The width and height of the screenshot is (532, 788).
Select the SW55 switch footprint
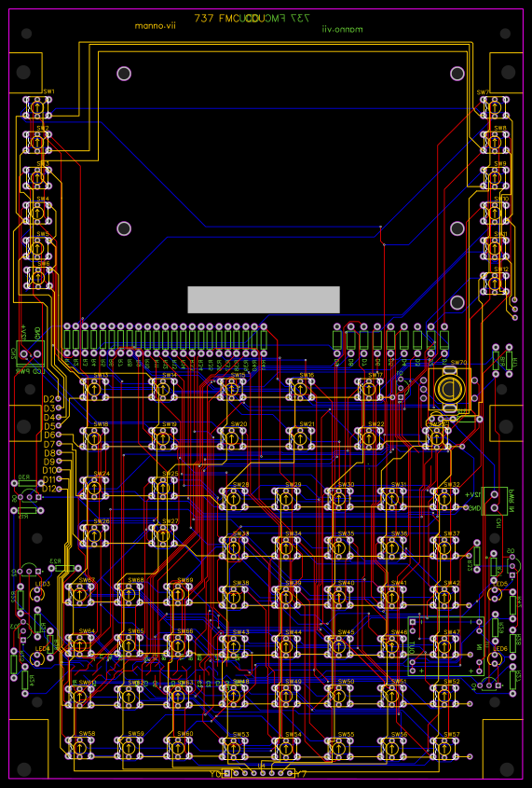pos(339,748)
